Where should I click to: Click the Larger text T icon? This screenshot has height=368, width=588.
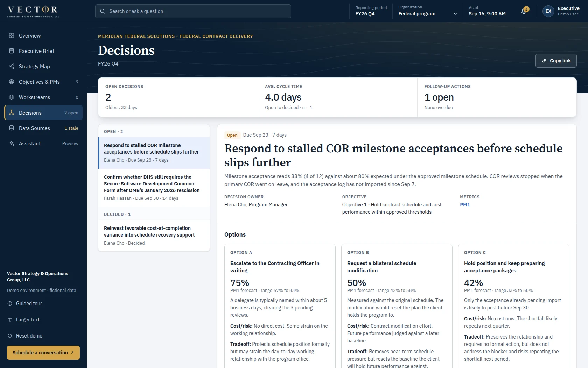(10, 320)
